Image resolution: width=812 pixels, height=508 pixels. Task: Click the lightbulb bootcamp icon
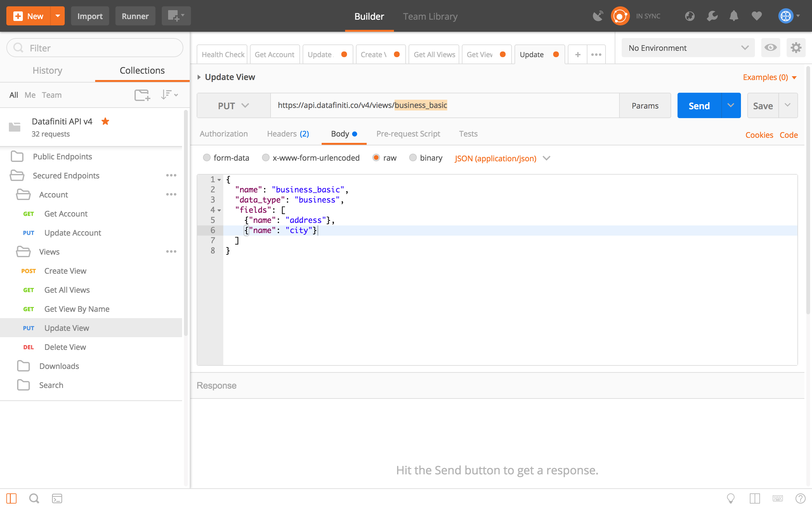730,498
